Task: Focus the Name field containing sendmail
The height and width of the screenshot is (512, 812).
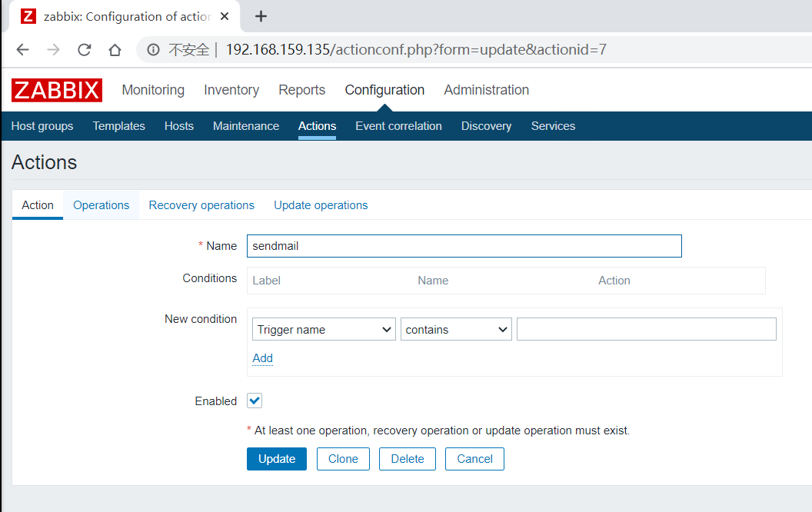Action: coord(464,246)
